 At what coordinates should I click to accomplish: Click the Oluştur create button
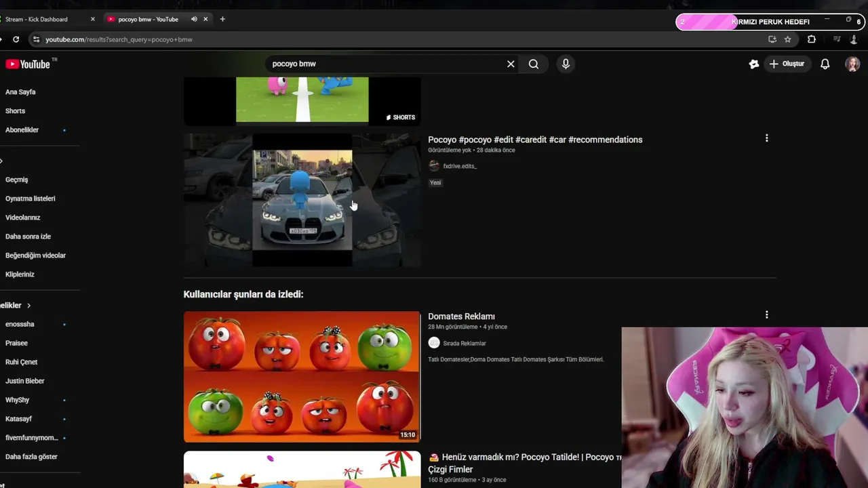click(x=787, y=64)
